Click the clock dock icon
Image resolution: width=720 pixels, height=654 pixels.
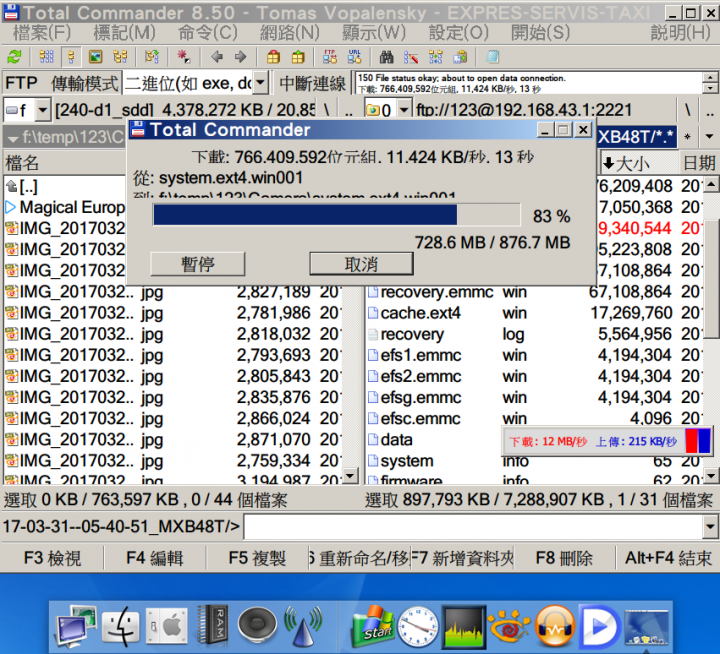418,626
